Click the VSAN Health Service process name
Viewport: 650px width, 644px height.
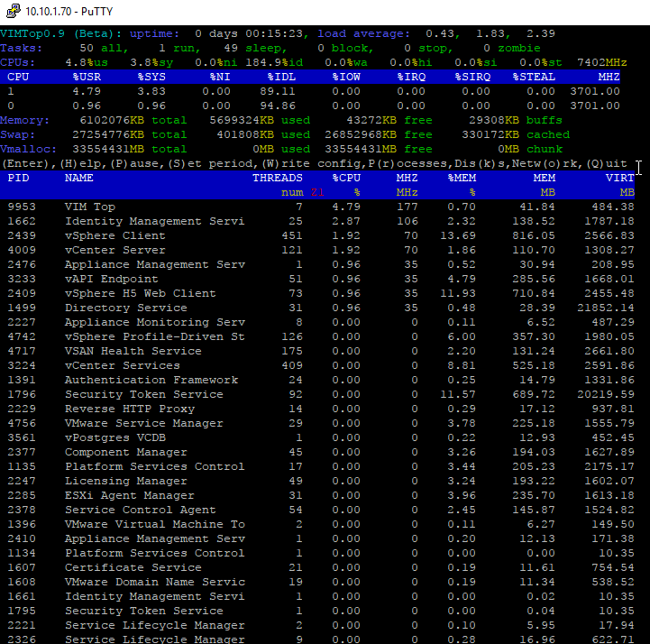tap(133, 351)
